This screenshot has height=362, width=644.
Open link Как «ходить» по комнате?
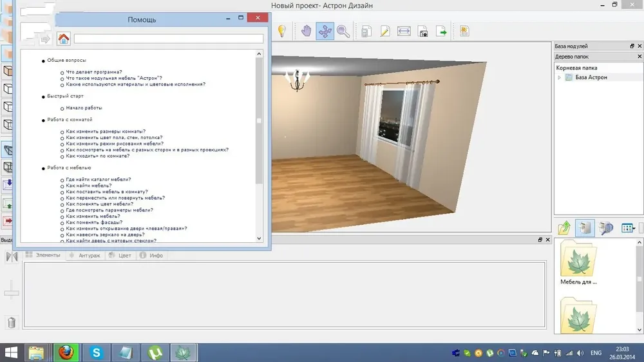(97, 156)
